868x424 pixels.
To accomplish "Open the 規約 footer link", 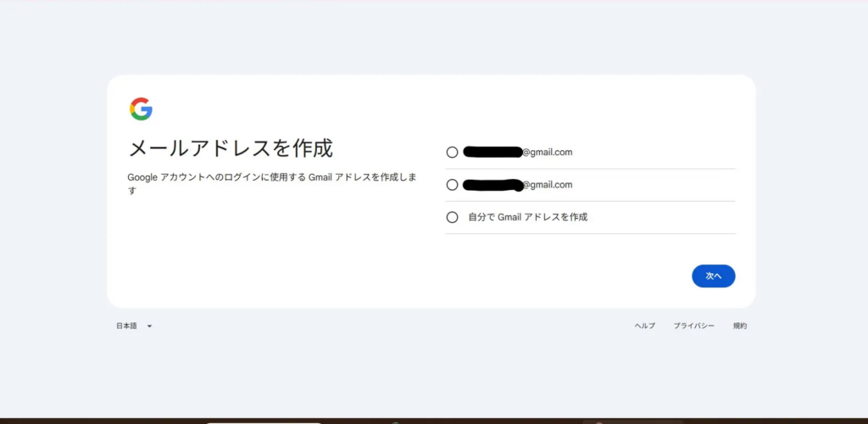I will (740, 326).
